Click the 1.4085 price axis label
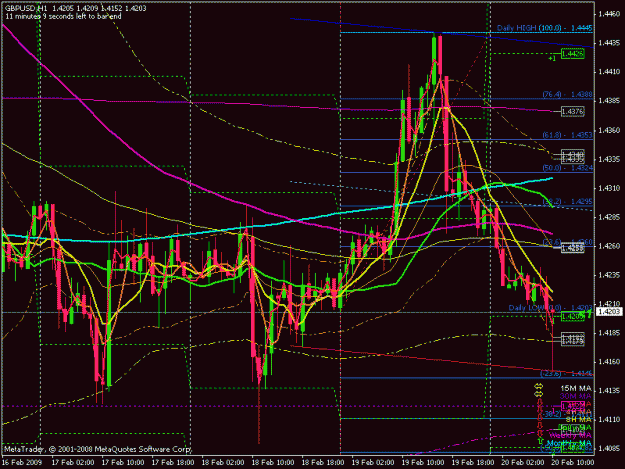 [x=609, y=448]
